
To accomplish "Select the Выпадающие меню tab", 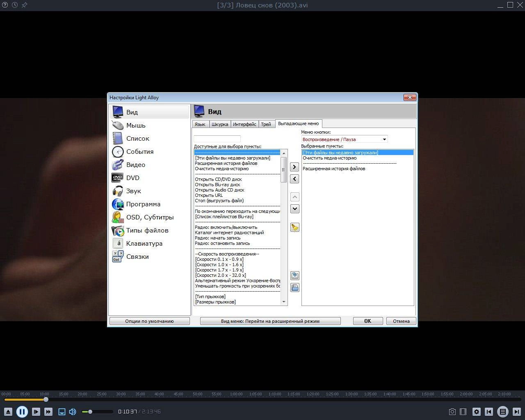I will pos(298,123).
